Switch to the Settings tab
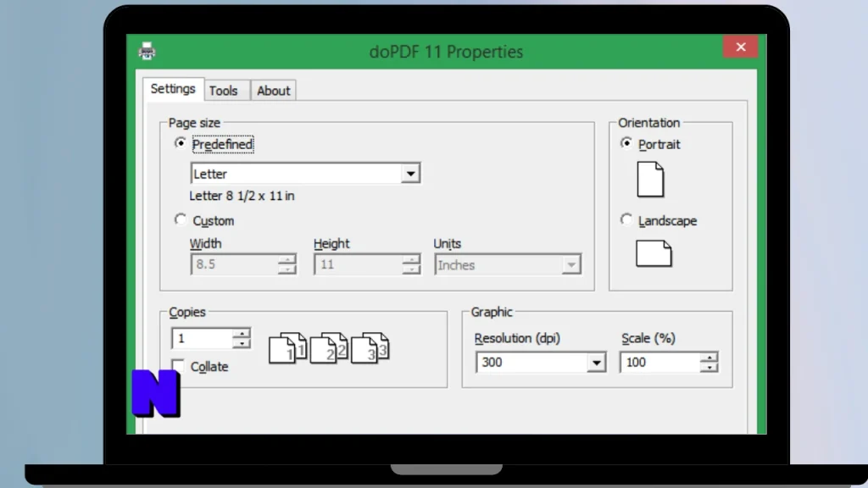This screenshot has width=868, height=488. (x=173, y=89)
